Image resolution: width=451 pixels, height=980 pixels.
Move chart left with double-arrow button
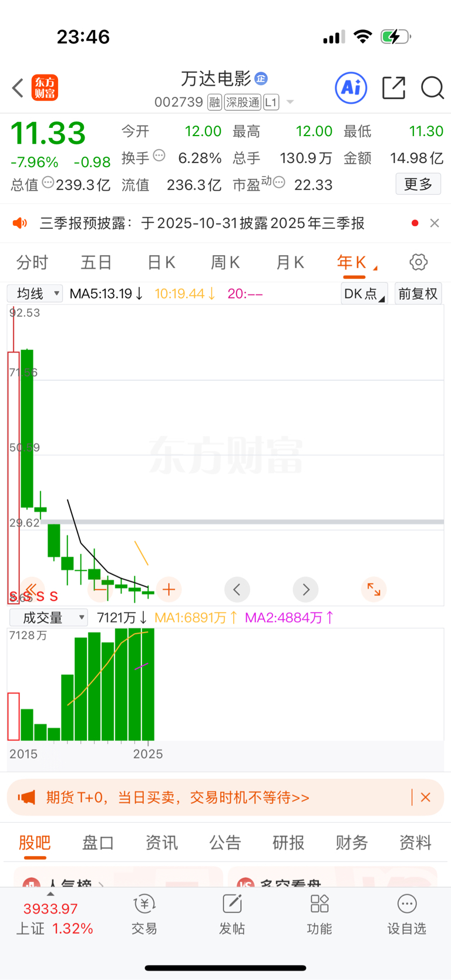pyautogui.click(x=32, y=589)
